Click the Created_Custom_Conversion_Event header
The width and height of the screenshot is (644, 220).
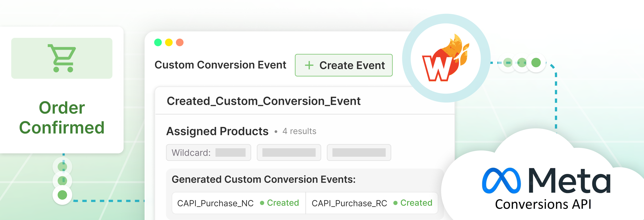pyautogui.click(x=264, y=101)
